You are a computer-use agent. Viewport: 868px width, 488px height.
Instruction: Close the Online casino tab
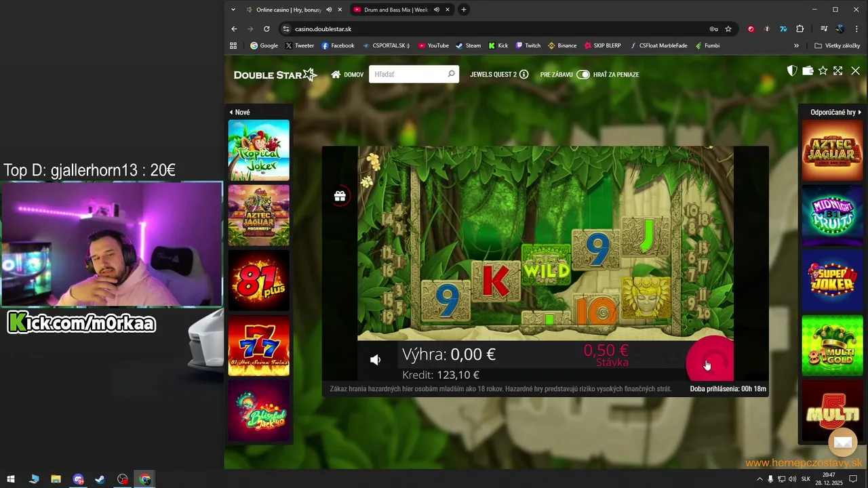click(x=340, y=9)
